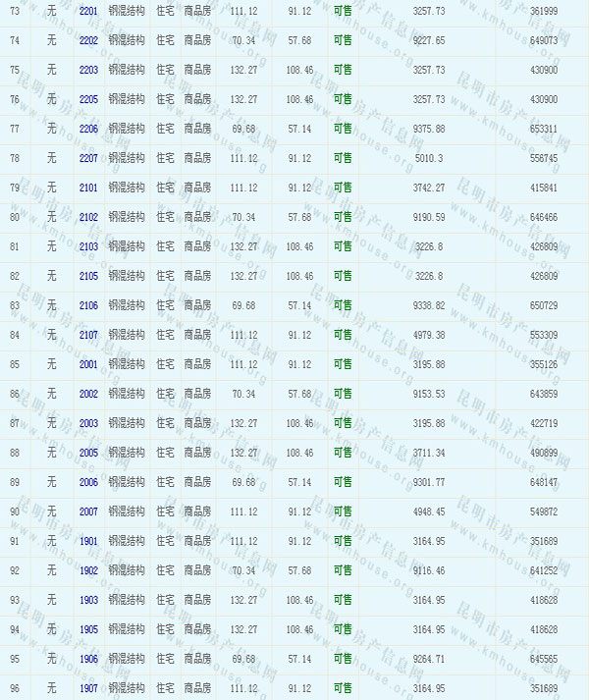
Task: Open room 1906 link
Action: [x=88, y=659]
